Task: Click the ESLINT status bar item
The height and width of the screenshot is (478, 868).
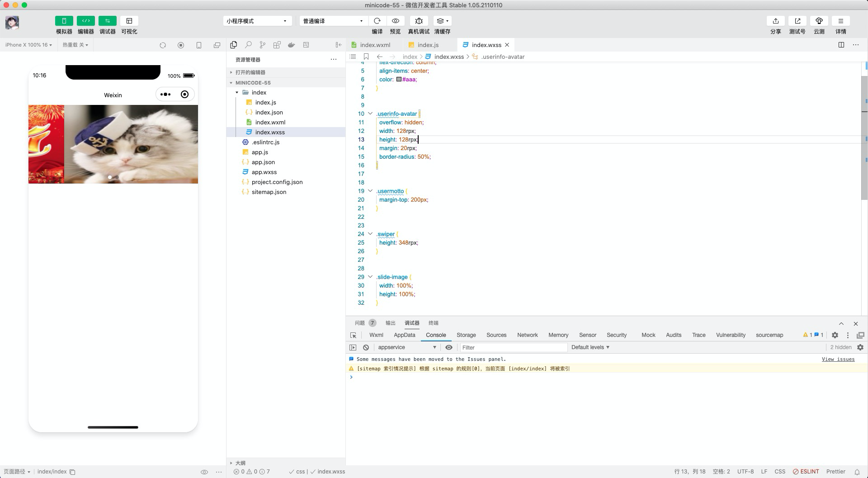Action: click(806, 471)
